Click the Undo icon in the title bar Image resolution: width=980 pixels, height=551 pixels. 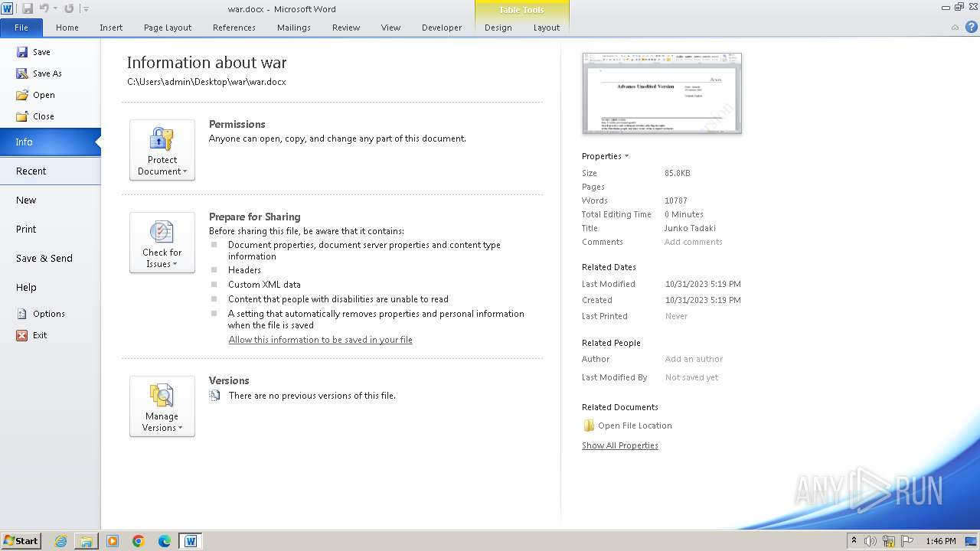(44, 8)
